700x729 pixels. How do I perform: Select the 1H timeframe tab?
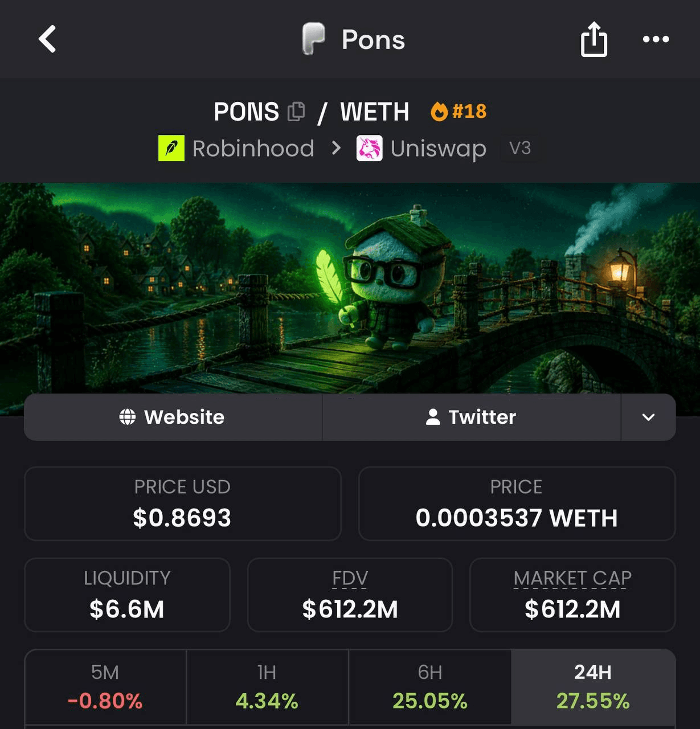point(267,687)
